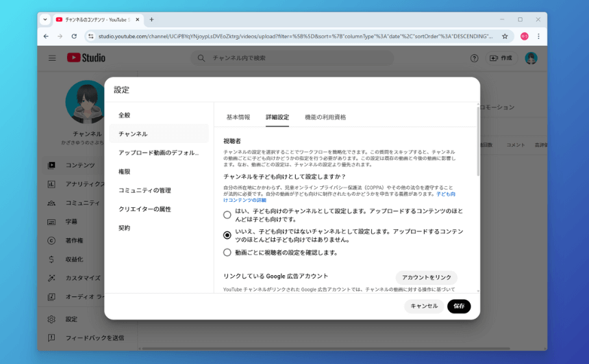Screen dimensions: 589x364
Task: Click the 視聴者 section heading
Action: point(232,141)
